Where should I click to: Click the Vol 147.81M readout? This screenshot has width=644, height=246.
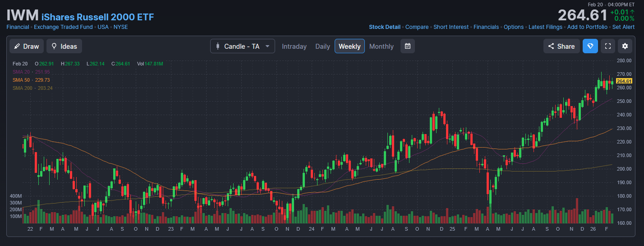coord(150,64)
